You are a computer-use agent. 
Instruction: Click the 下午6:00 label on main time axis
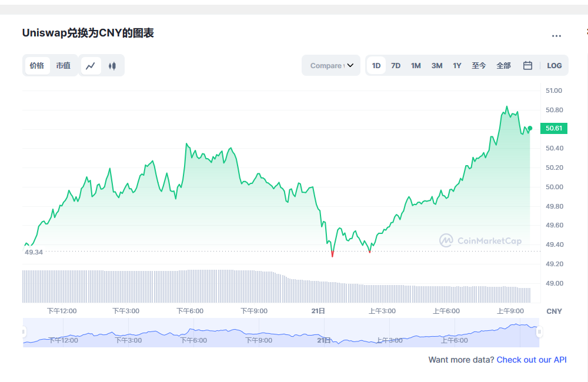(x=190, y=311)
